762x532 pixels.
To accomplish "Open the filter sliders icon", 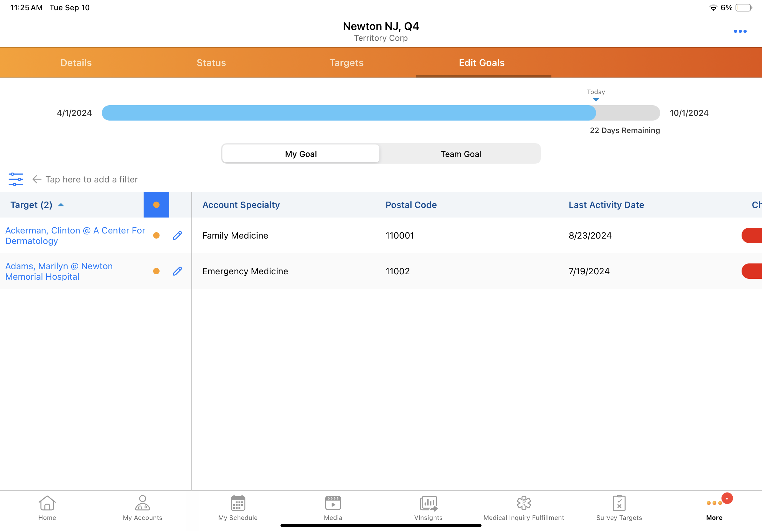I will [x=16, y=179].
